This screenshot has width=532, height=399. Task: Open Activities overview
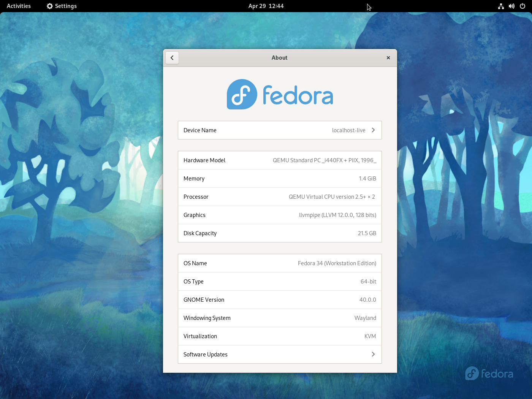19,6
